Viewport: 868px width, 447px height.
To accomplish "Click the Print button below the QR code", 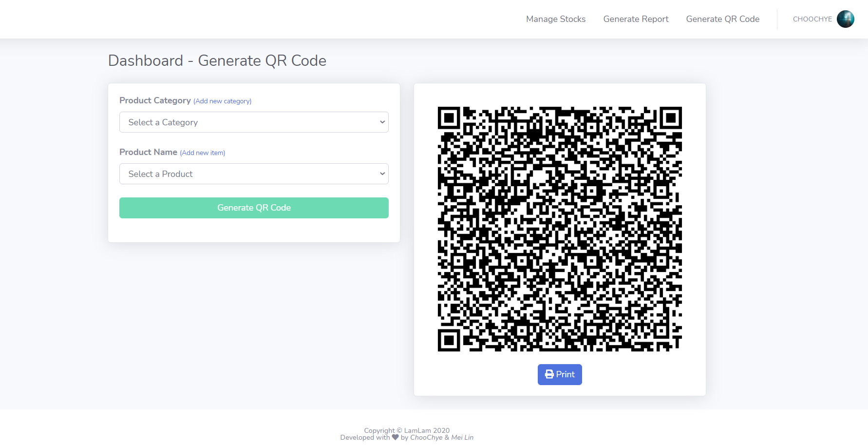I will click(x=559, y=374).
